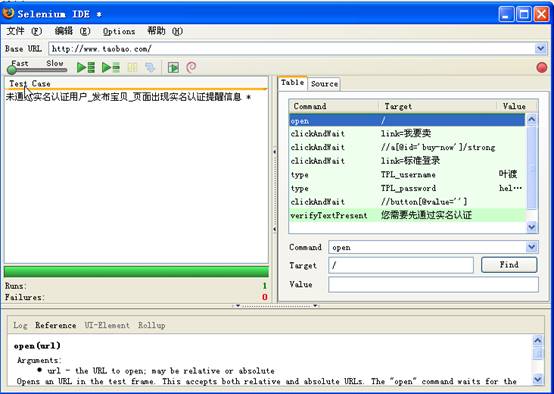Expand the Base URL dropdown arrow
Screen dimensions: 554x394
(x=540, y=48)
